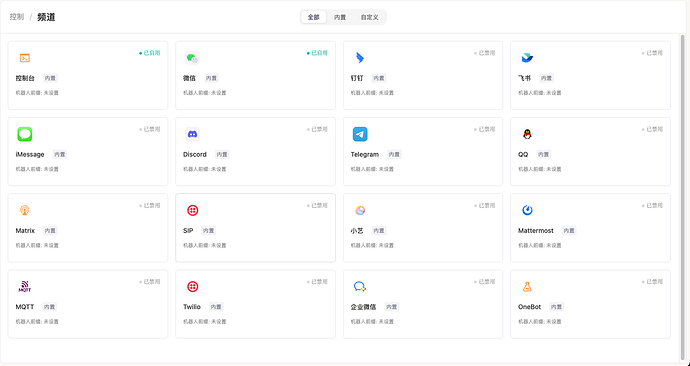Switch to the 内置 filter tab
The height and width of the screenshot is (366, 690).
[340, 17]
